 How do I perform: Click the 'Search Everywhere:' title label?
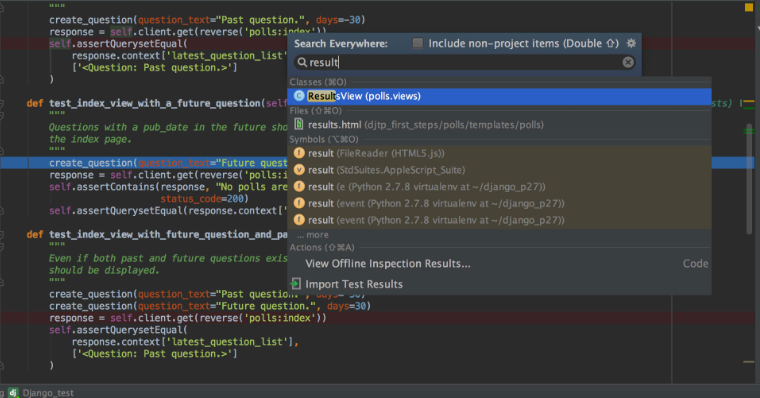click(x=341, y=44)
